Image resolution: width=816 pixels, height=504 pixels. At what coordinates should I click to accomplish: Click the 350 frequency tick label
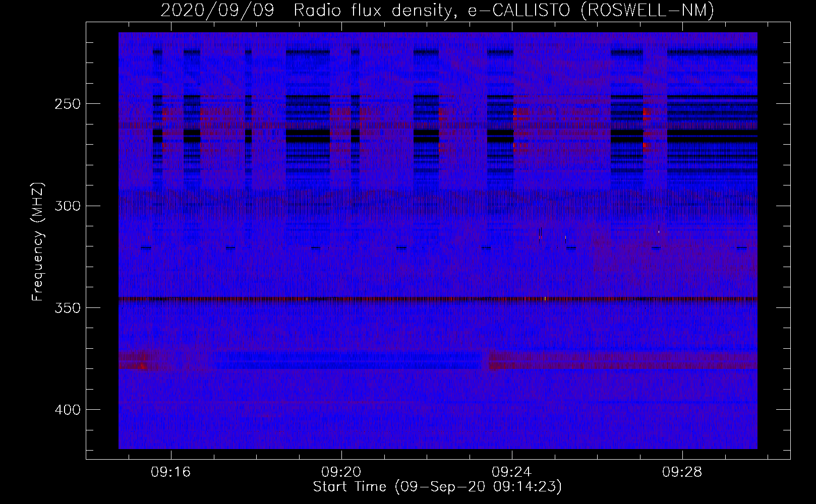[67, 308]
